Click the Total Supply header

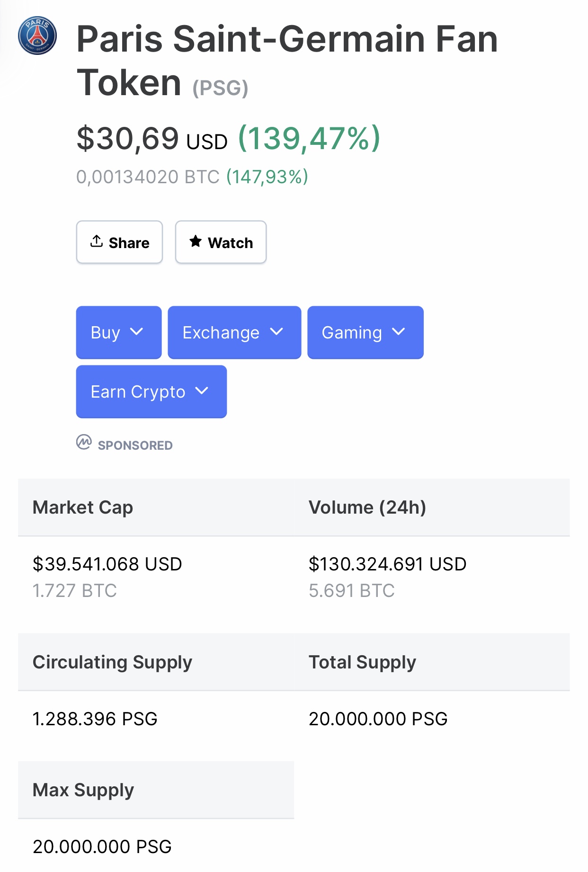click(x=362, y=662)
